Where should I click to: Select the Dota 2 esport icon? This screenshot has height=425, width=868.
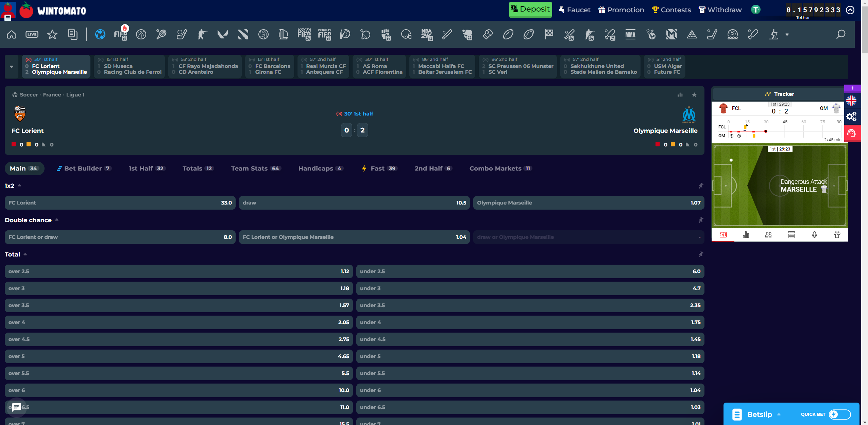click(243, 34)
